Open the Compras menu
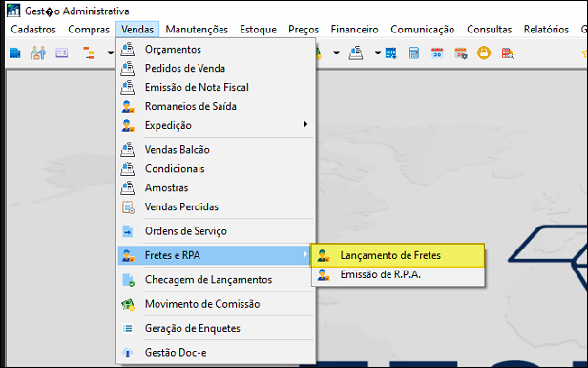Image resolution: width=588 pixels, height=368 pixels. [89, 30]
